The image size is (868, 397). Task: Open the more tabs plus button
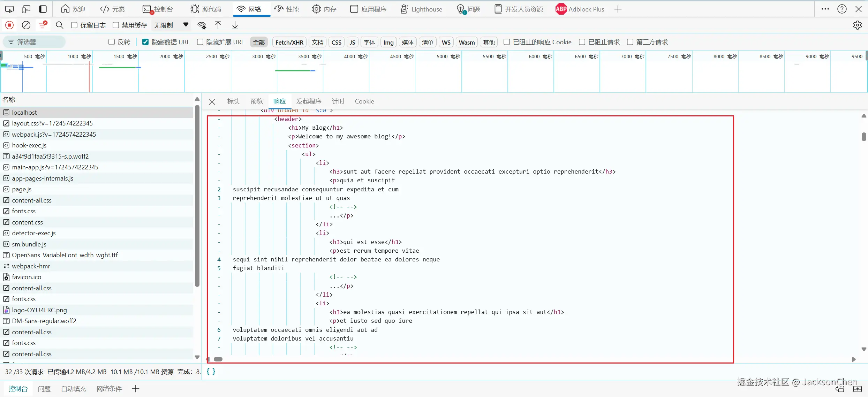tap(618, 9)
